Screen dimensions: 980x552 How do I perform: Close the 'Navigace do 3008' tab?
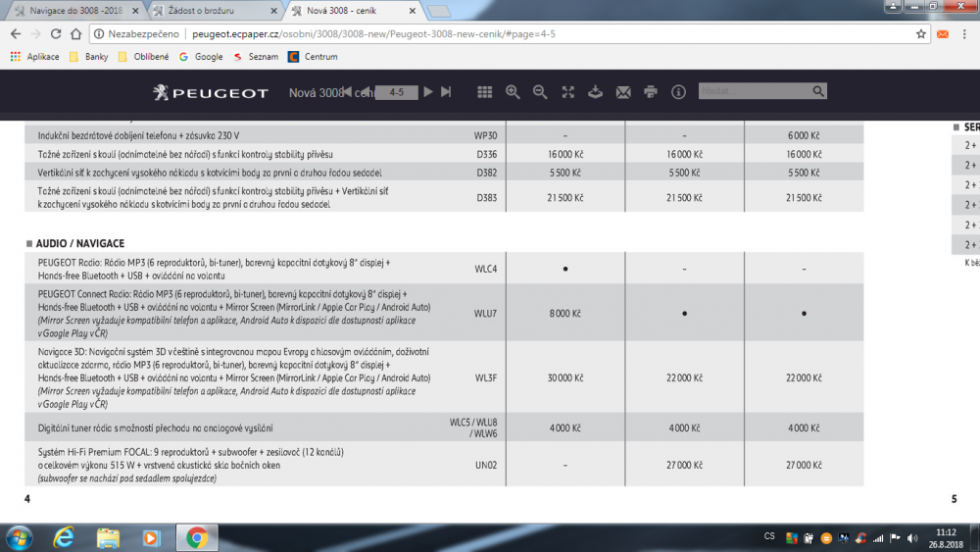pos(135,11)
